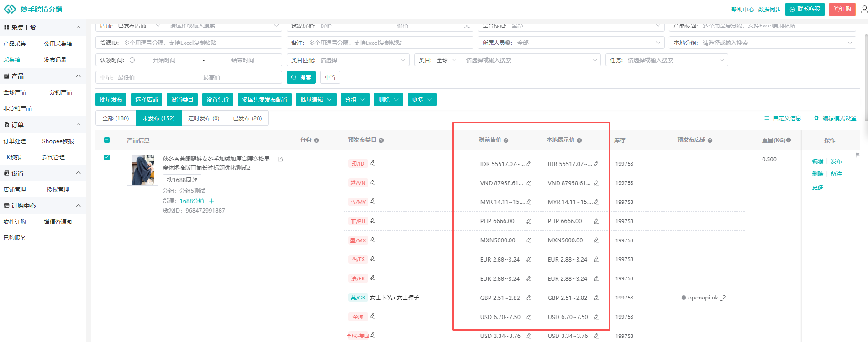Click the 搜索 button
The height and width of the screenshot is (342, 868).
click(301, 77)
